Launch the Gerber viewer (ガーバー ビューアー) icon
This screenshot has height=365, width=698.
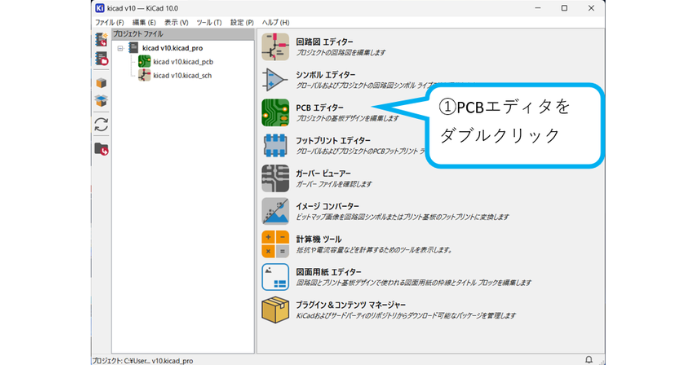[x=275, y=178]
